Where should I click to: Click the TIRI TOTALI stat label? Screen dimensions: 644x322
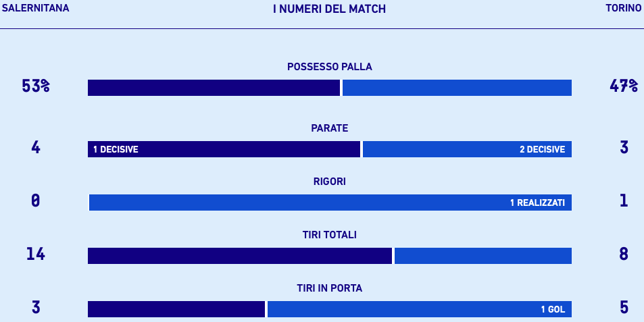tap(329, 235)
